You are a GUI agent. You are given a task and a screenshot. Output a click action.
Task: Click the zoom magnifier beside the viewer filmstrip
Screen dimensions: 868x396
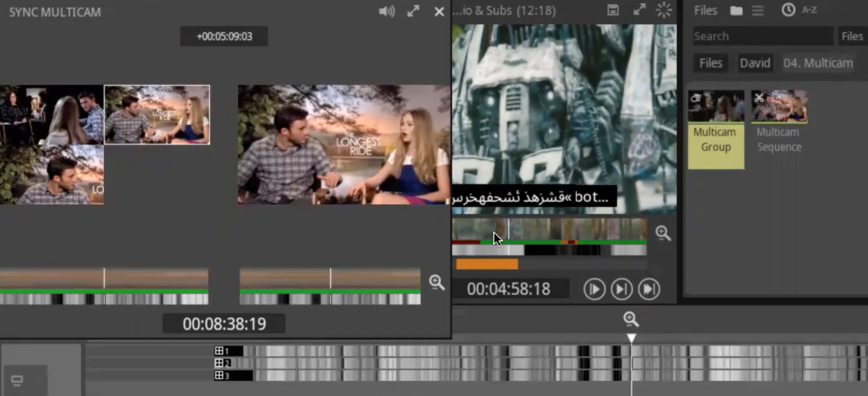tap(663, 233)
